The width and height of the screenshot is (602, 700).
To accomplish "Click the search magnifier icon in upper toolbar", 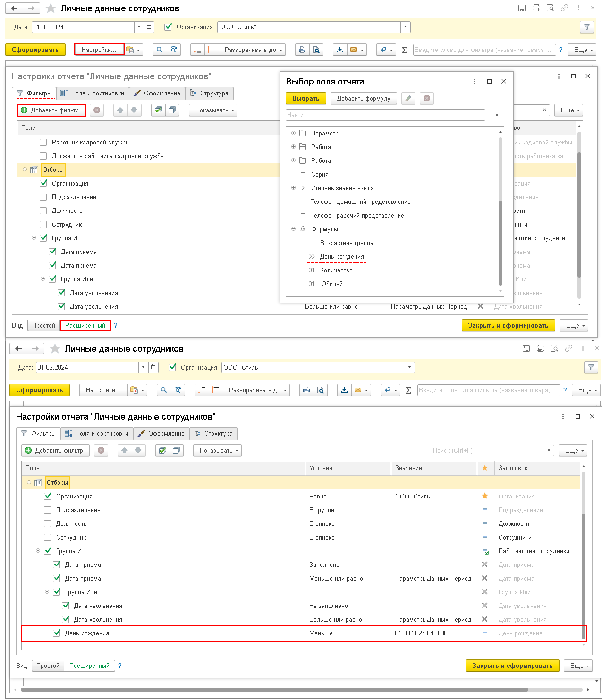I will pos(160,50).
